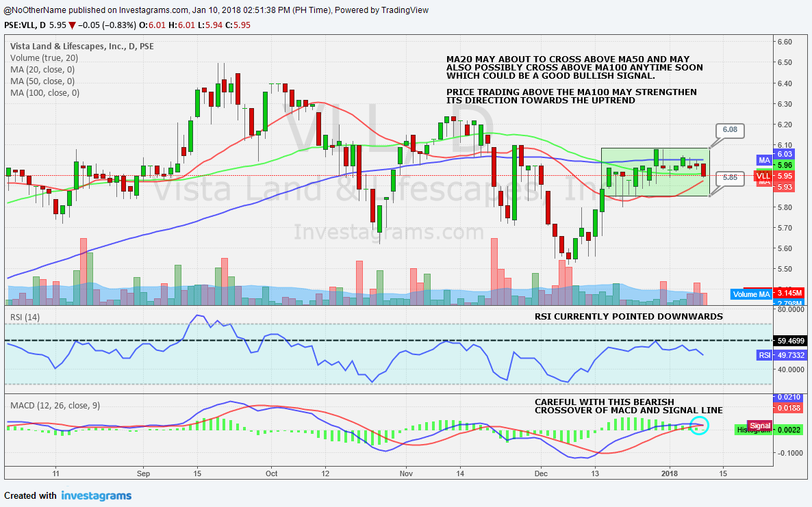The image size is (812, 507).
Task: Click the 80.0000 RSI axis label
Action: coord(790,310)
